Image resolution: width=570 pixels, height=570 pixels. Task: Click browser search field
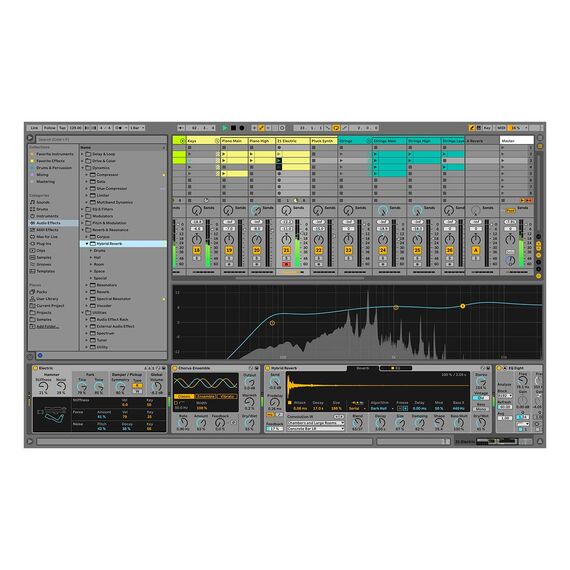pos(101,139)
